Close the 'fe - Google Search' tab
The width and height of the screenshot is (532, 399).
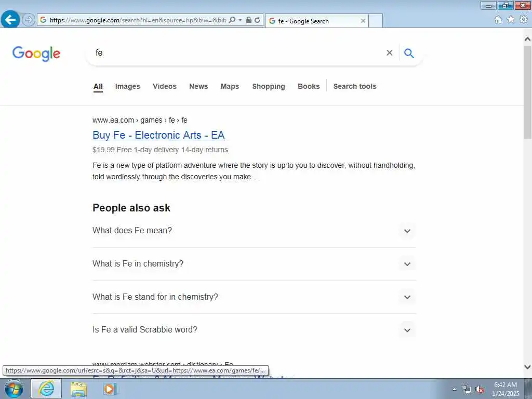pos(363,21)
